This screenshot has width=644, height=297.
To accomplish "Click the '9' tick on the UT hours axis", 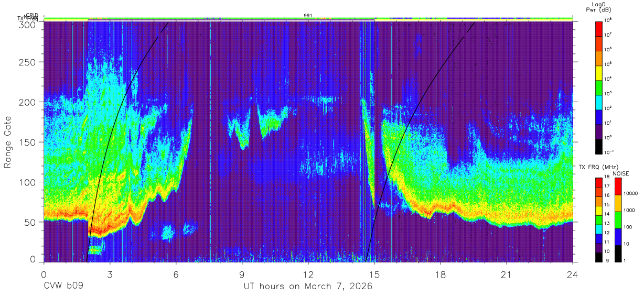I will pyautogui.click(x=242, y=274).
